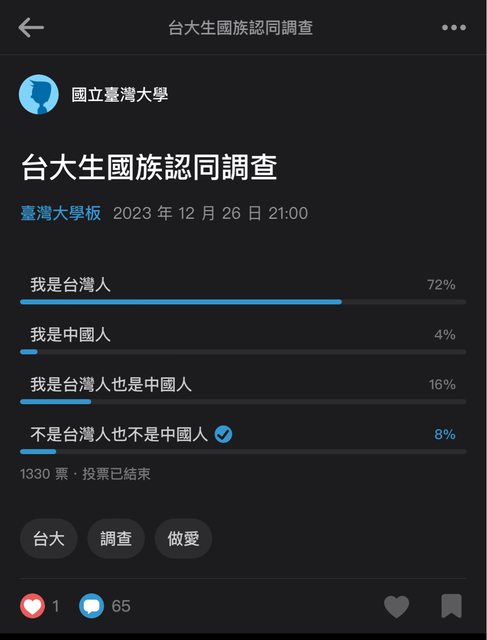Select poll option 不是台灣人也不是中國人
This screenshot has height=640, width=487.
click(243, 440)
